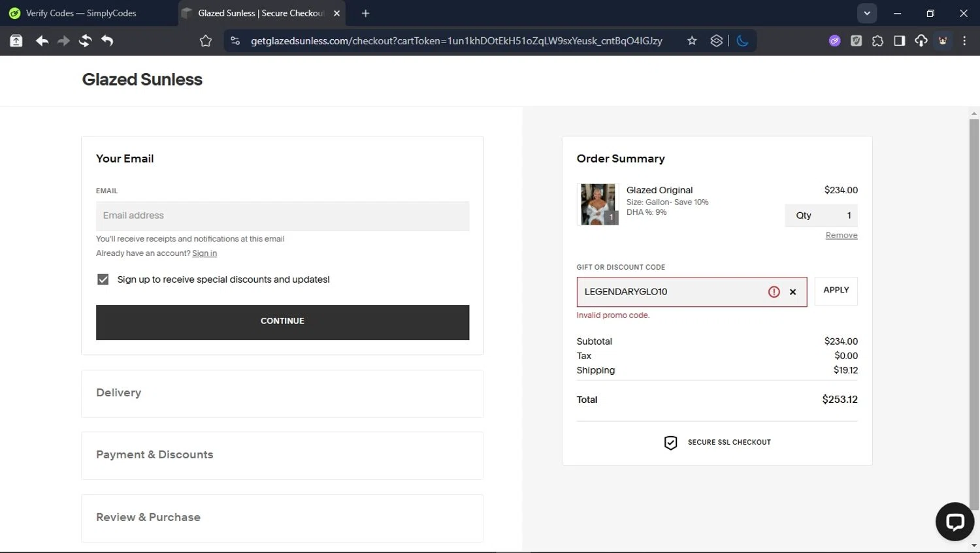Expand the Review & Purchase section
Screen dimensions: 980x553
click(282, 517)
